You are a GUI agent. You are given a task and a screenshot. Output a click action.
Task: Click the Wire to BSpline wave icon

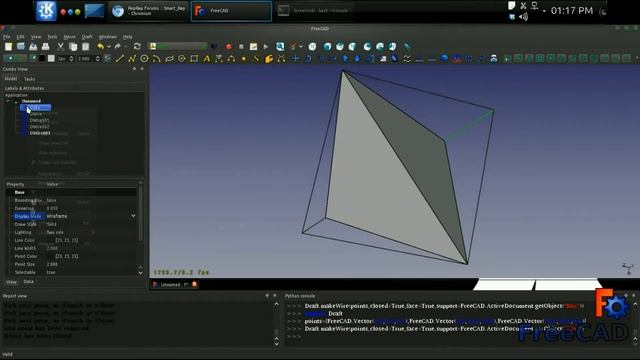[407, 59]
